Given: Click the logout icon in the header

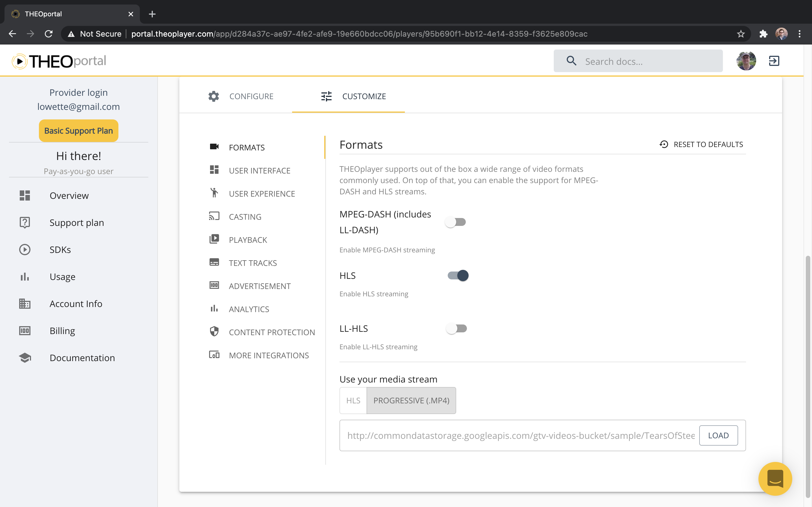Looking at the screenshot, I should (x=774, y=61).
